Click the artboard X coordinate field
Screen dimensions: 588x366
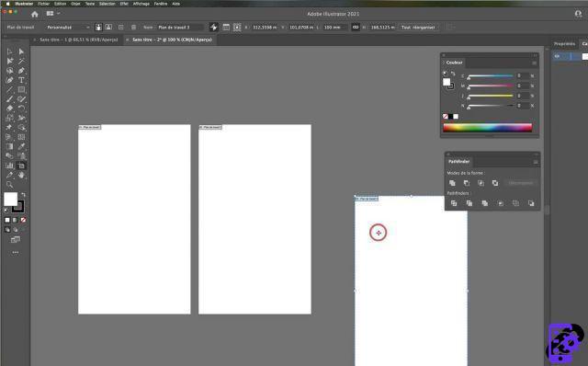pyautogui.click(x=265, y=27)
